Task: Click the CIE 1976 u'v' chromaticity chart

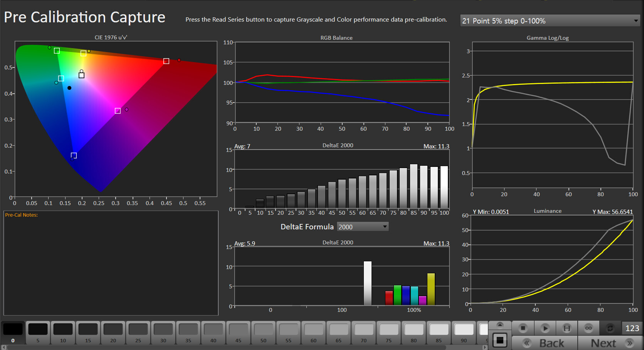Action: (116, 119)
